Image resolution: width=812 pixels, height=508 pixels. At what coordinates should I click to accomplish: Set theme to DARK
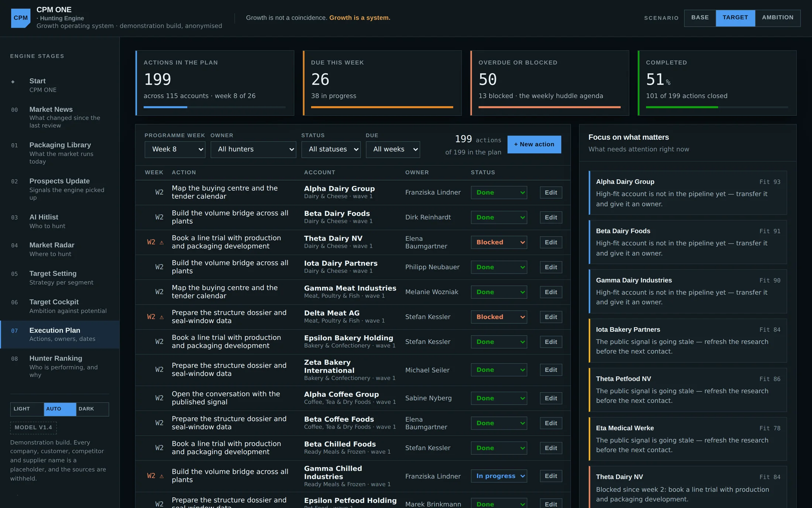(x=92, y=409)
